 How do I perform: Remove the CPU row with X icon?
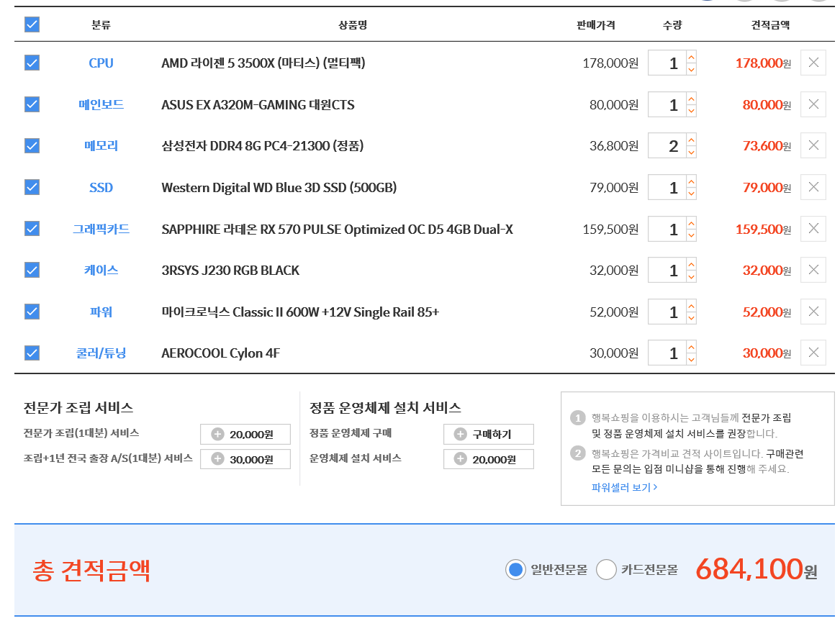(813, 63)
